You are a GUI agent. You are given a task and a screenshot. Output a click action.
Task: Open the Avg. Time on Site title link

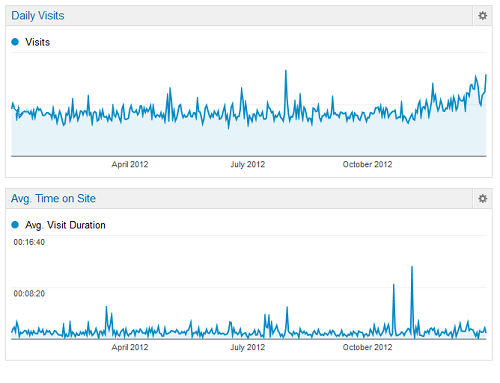[x=53, y=199]
